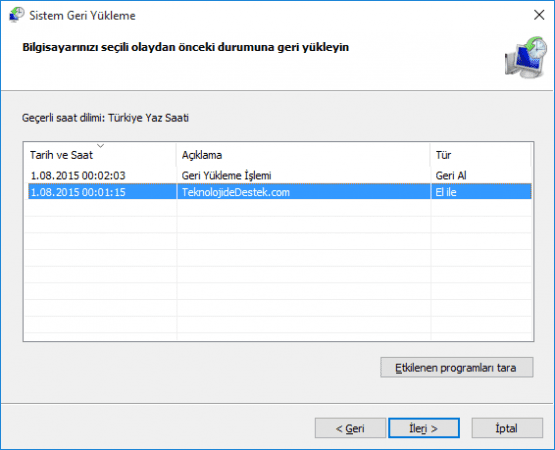This screenshot has width=555, height=450.
Task: Click the Geri back button
Action: (350, 428)
